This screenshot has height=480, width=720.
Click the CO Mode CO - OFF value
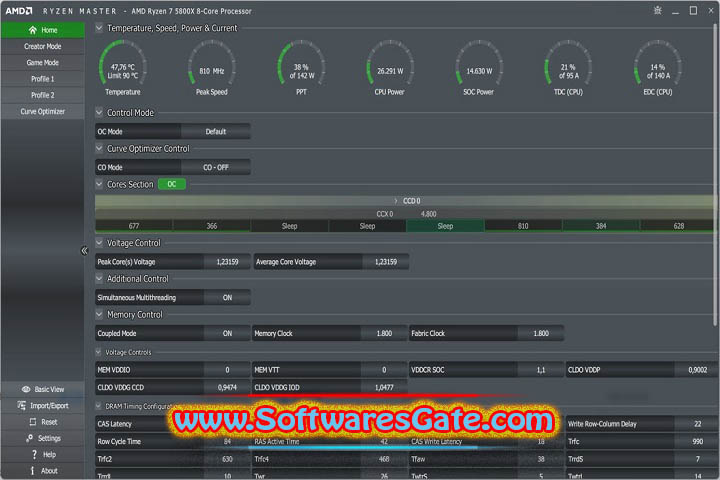point(215,167)
